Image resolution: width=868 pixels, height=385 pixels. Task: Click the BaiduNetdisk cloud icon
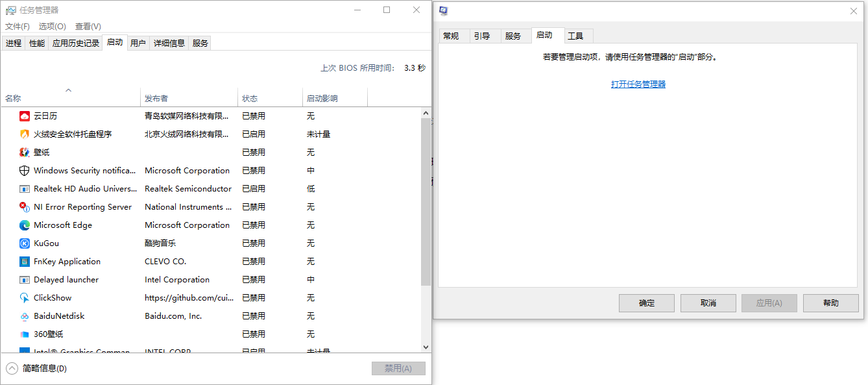click(25, 316)
